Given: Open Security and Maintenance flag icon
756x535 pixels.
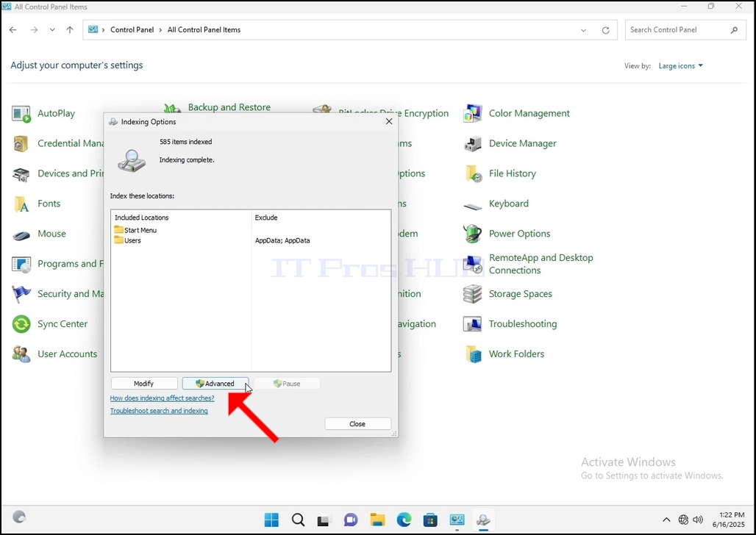Looking at the screenshot, I should click(21, 294).
